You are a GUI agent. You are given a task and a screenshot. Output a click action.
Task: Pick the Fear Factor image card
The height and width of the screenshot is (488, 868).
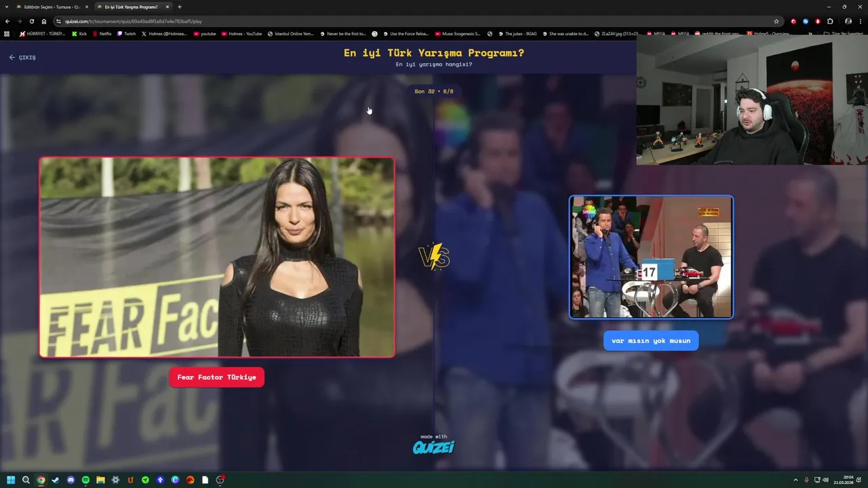pos(217,257)
